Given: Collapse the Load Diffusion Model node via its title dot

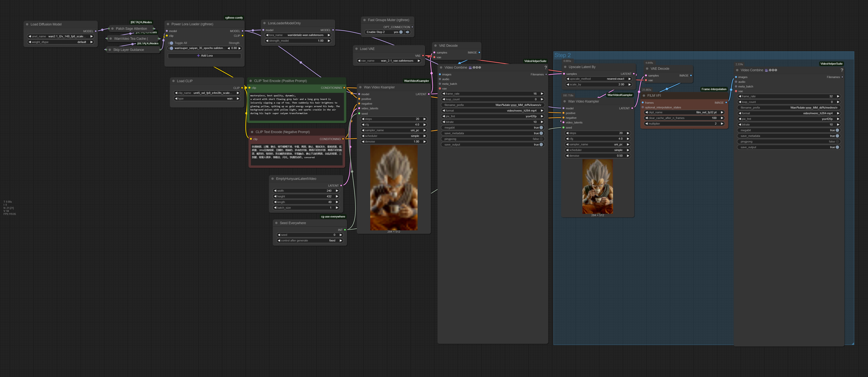Looking at the screenshot, I should point(27,24).
